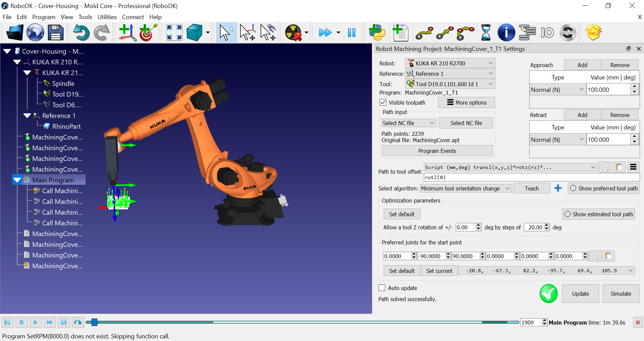This screenshot has width=644, height=341.
Task: Open the IO monitor
Action: (547, 33)
